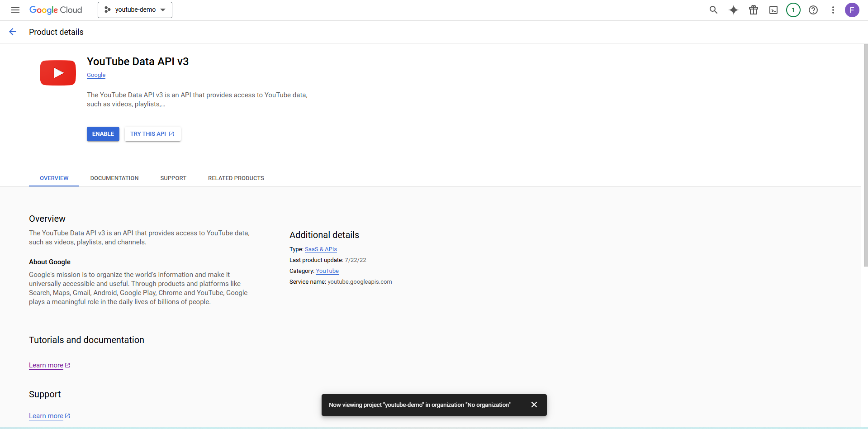This screenshot has width=868, height=429.
Task: Open the three-dot overflow menu
Action: coord(833,10)
